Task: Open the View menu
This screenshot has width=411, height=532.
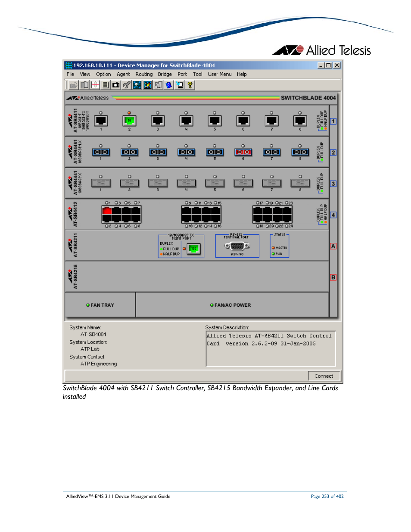Action: coord(85,74)
